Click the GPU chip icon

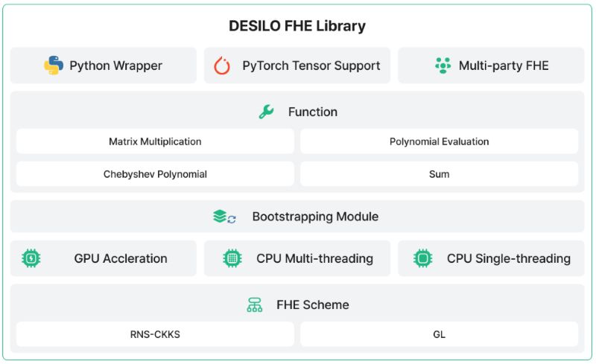[x=31, y=258]
